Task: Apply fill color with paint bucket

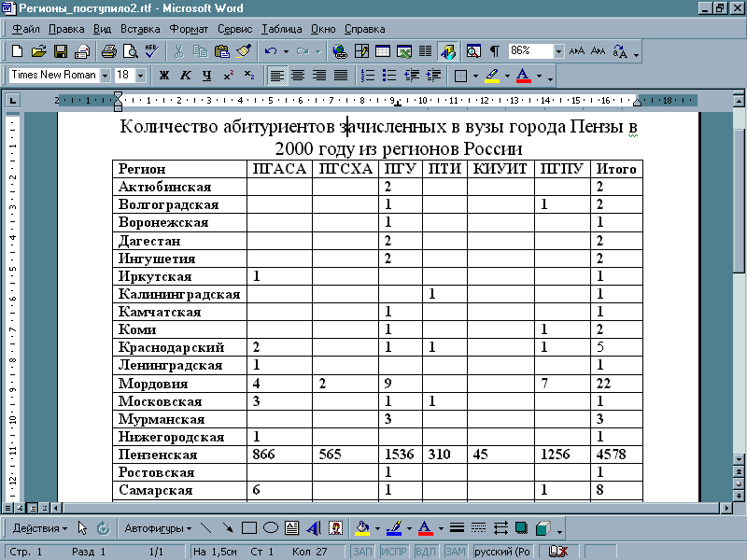Action: [362, 527]
